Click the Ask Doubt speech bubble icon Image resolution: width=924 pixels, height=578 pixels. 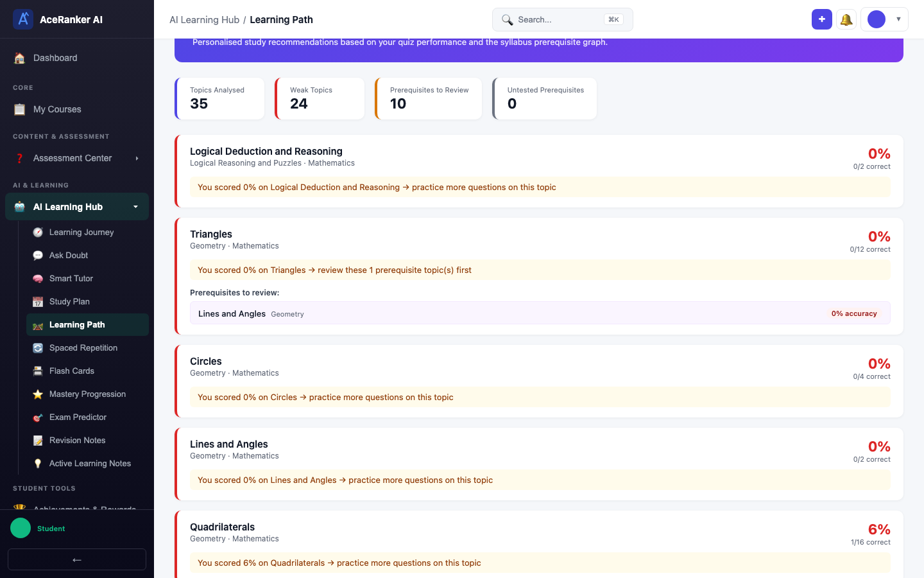[38, 256]
